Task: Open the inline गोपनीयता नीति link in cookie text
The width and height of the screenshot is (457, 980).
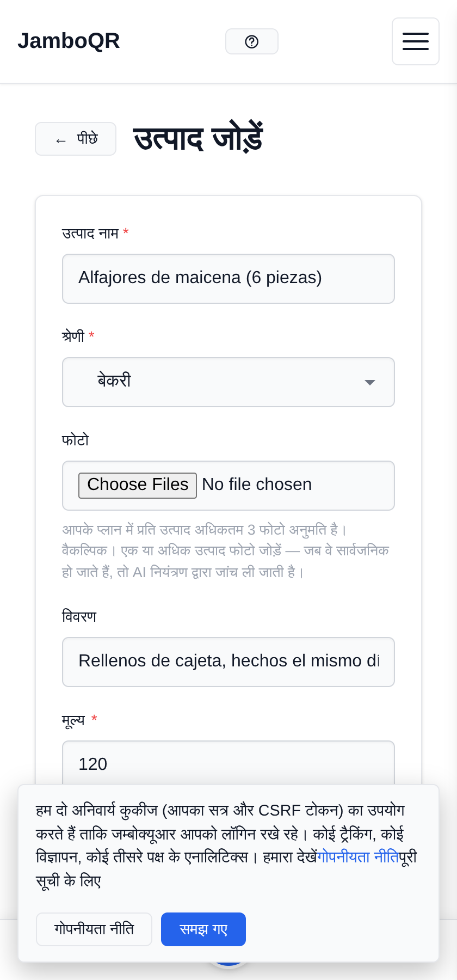Action: (x=358, y=857)
